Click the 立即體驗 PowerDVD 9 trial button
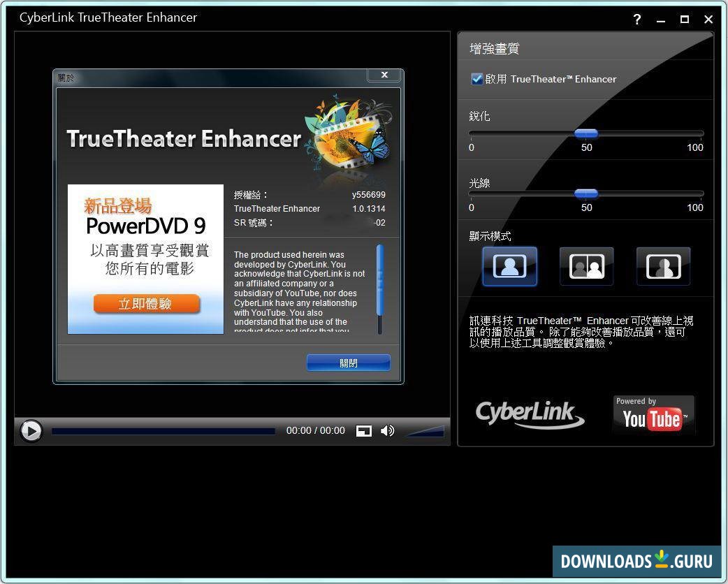Viewport: 728px width, 584px height. point(146,304)
